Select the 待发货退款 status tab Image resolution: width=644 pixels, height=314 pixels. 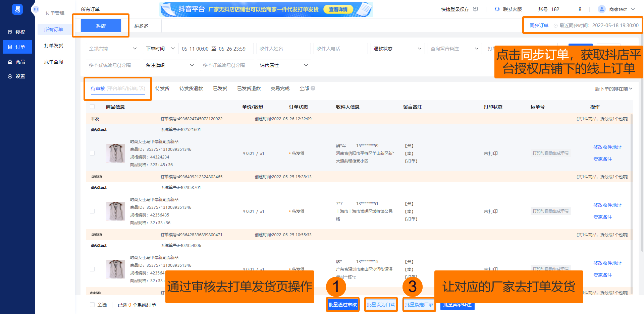pyautogui.click(x=191, y=88)
